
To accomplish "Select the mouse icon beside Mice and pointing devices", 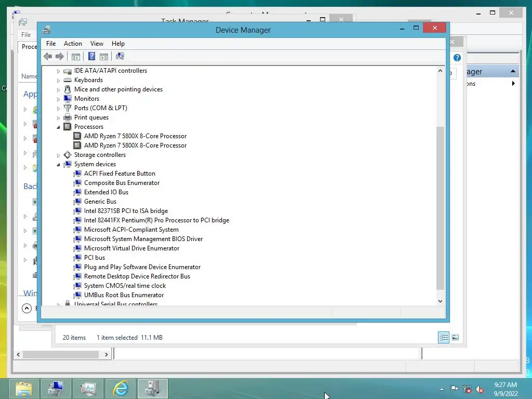I will [x=68, y=89].
